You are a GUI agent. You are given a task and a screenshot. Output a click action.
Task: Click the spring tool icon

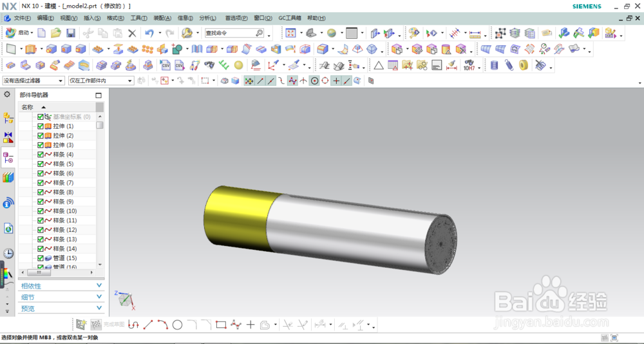[x=509, y=65]
